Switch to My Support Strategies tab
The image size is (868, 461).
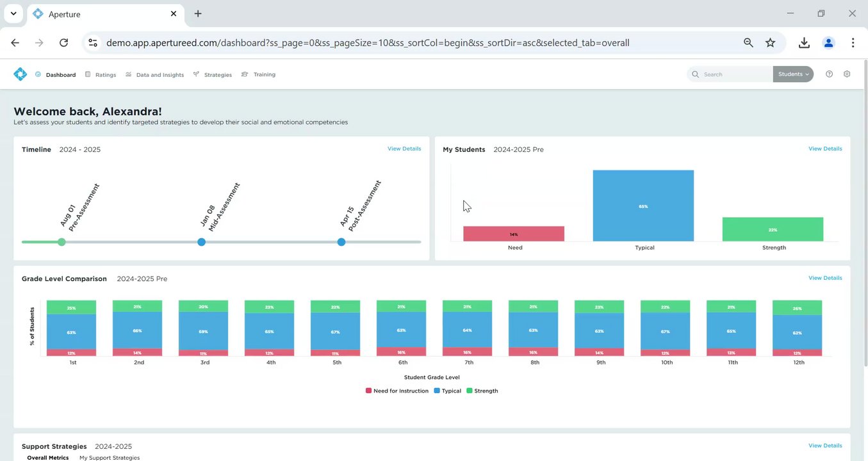(x=110, y=458)
